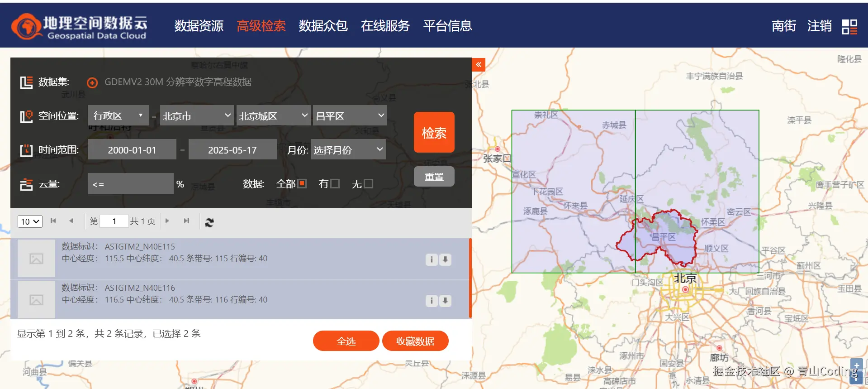Open the 数据众包 menu

[323, 26]
